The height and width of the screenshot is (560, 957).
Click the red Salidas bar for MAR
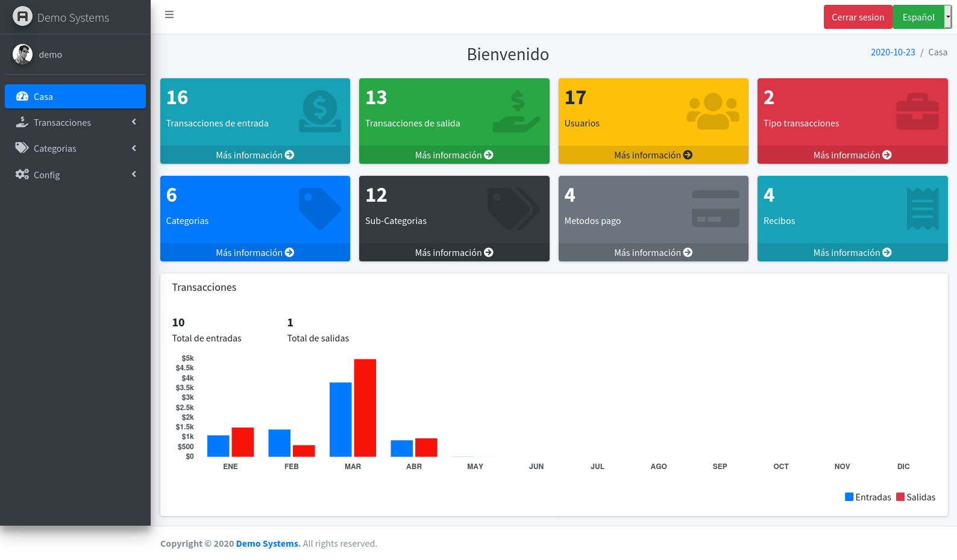coord(365,408)
